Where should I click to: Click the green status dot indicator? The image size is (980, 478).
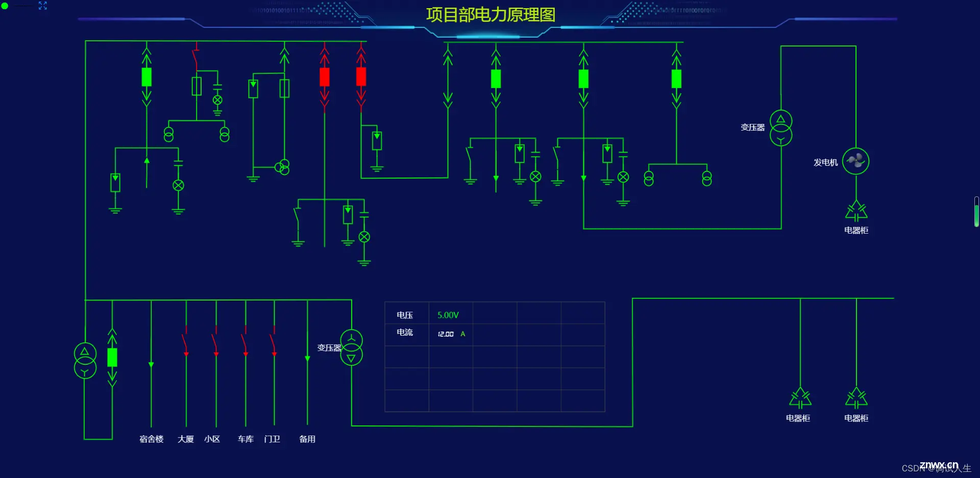pyautogui.click(x=5, y=6)
